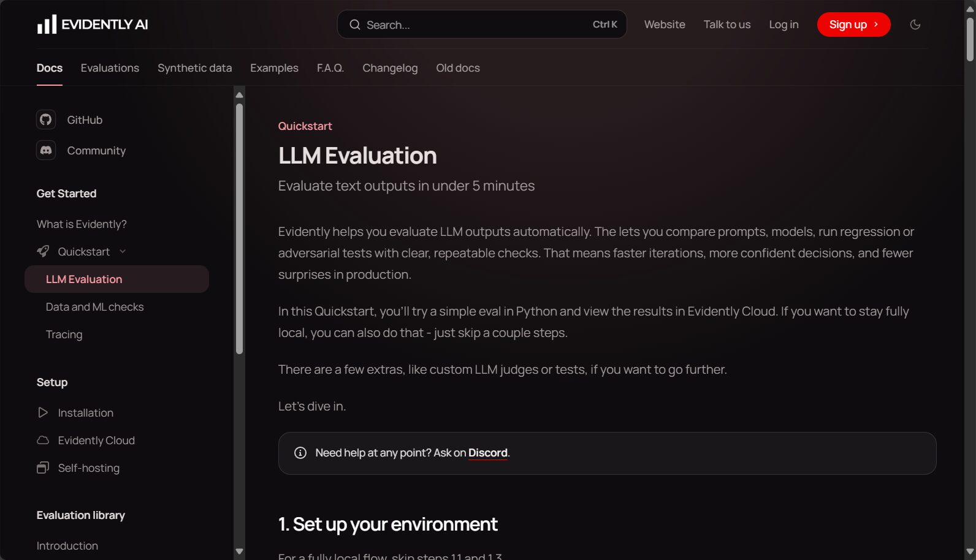Screen dimensions: 976x560
Task: Open the F.A.Q. tab
Action: [330, 68]
